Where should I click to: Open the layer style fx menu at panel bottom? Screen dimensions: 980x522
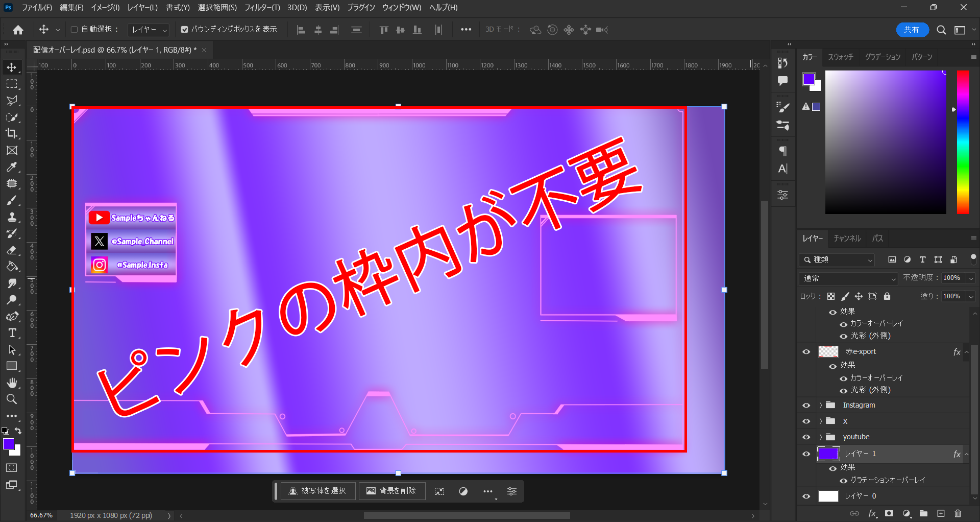pos(872,513)
